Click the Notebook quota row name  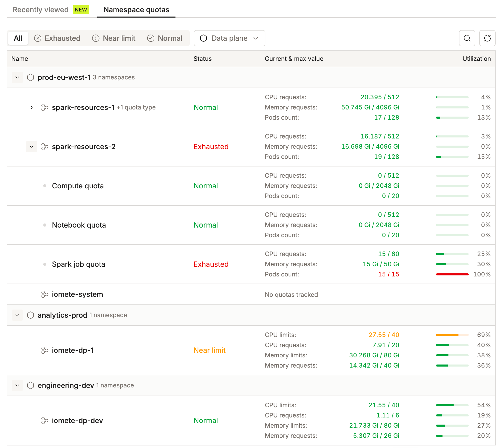point(79,225)
